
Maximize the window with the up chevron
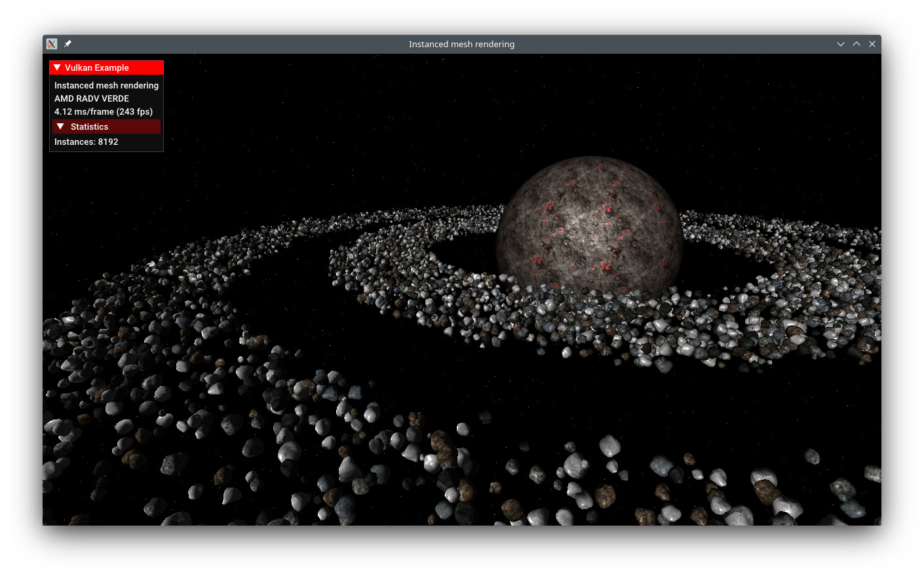pyautogui.click(x=857, y=44)
